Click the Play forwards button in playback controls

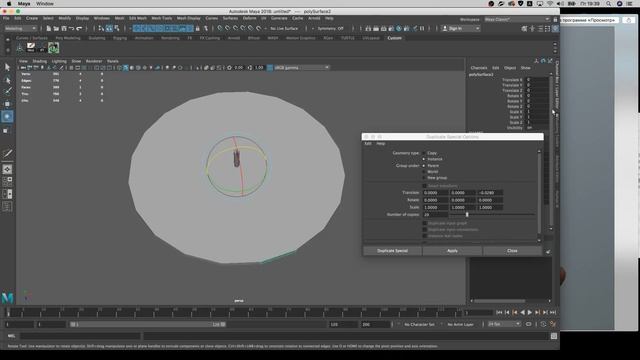pos(530,312)
